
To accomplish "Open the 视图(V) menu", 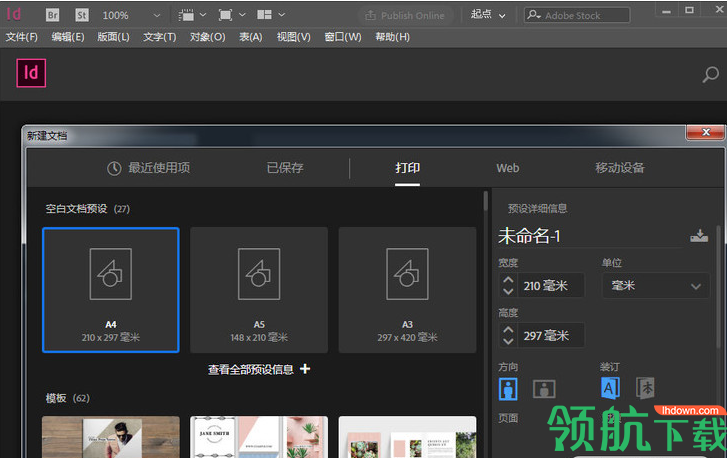I will point(293,37).
